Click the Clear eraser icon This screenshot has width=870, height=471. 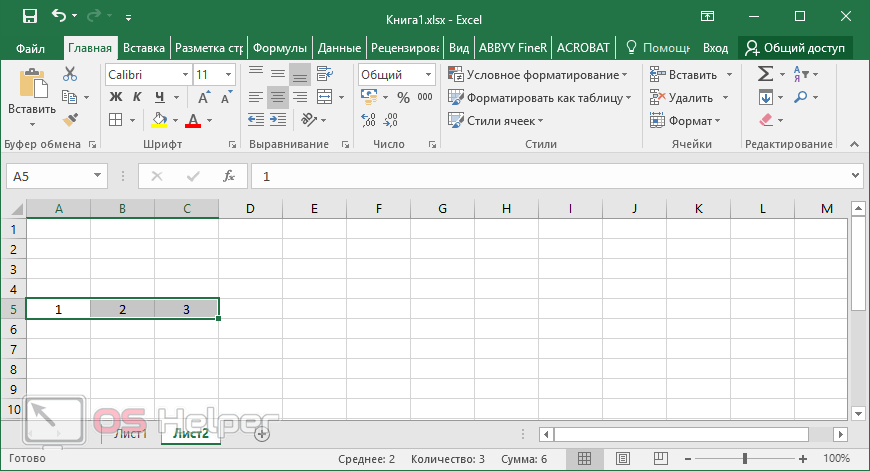(x=766, y=120)
